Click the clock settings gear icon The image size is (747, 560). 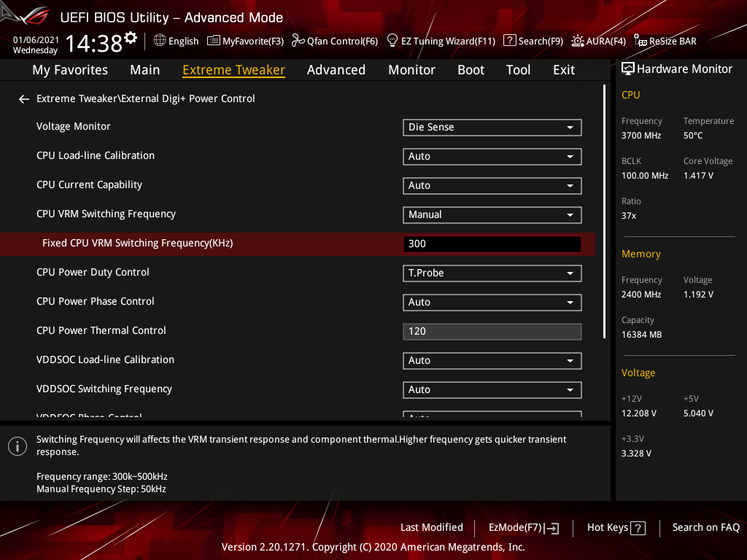(131, 37)
